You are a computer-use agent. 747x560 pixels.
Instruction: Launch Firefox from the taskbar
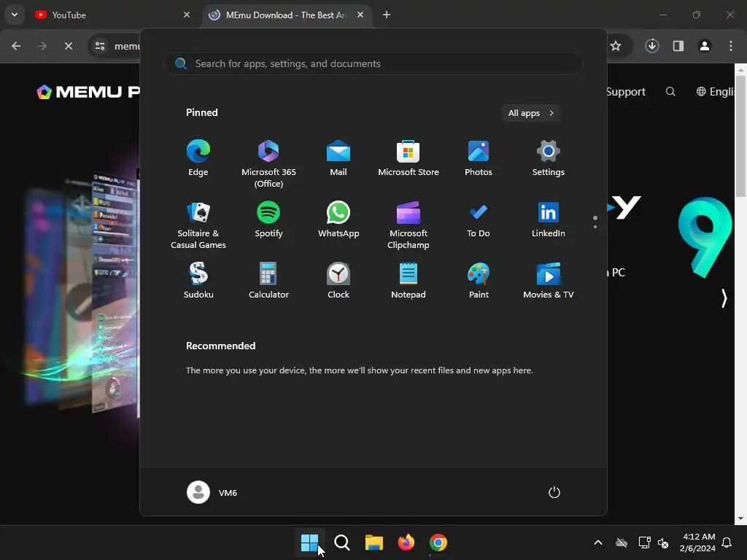coord(406,542)
